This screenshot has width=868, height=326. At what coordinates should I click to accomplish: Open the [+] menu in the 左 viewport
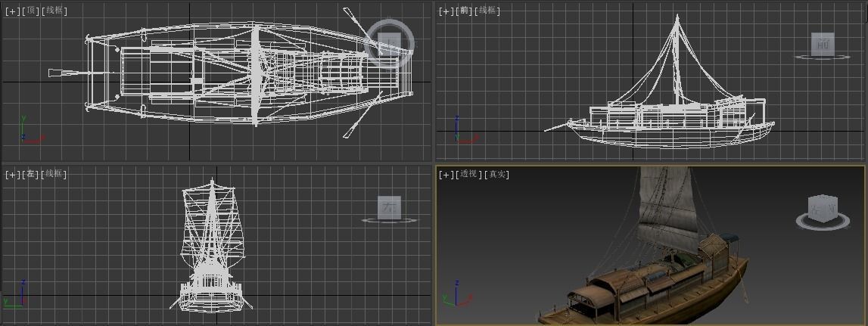click(x=12, y=175)
